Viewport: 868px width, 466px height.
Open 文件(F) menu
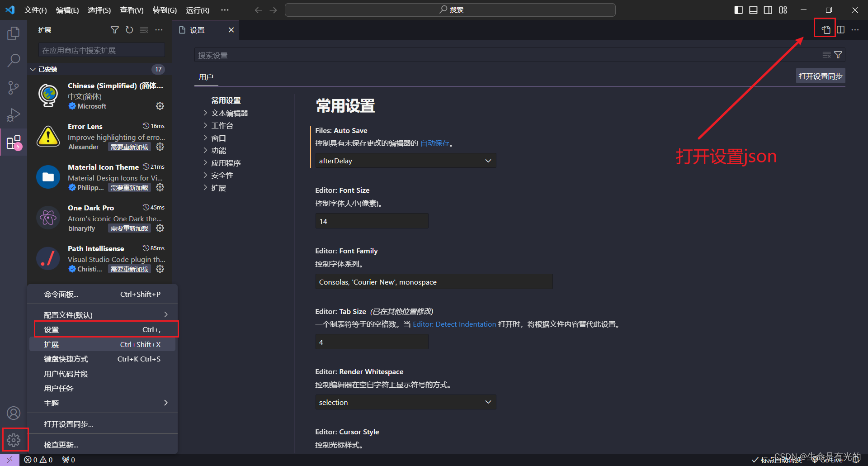pos(35,10)
